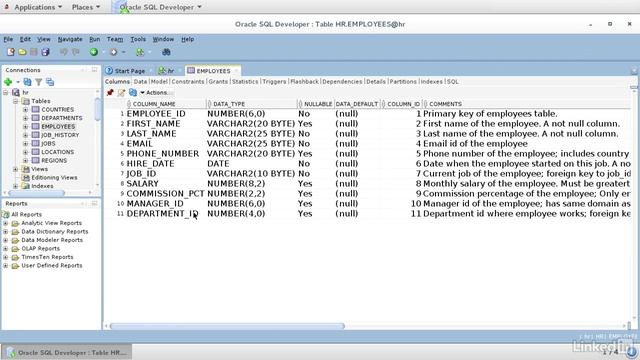Open the Tools menu
Image resolution: width=640 pixels, height=360 pixels.
coord(138,39)
